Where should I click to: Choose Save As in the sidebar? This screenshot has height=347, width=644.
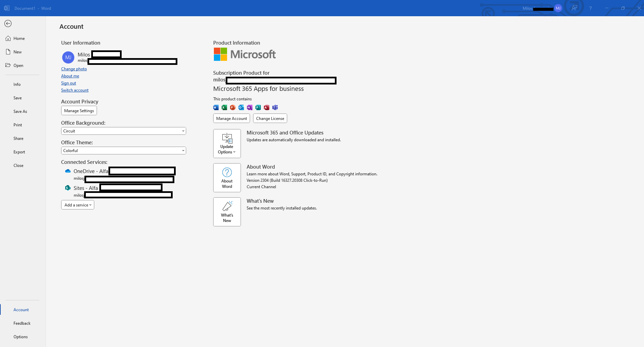pyautogui.click(x=20, y=111)
